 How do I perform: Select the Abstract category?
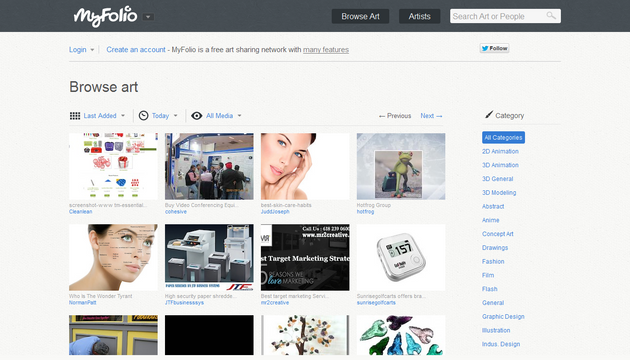click(493, 207)
